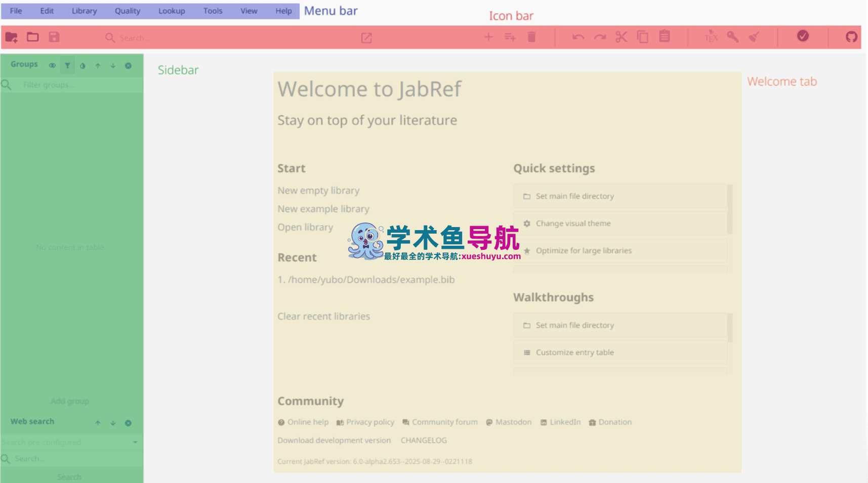This screenshot has height=483, width=868.
Task: Start Customize entry table walkthrough
Action: pyautogui.click(x=620, y=353)
